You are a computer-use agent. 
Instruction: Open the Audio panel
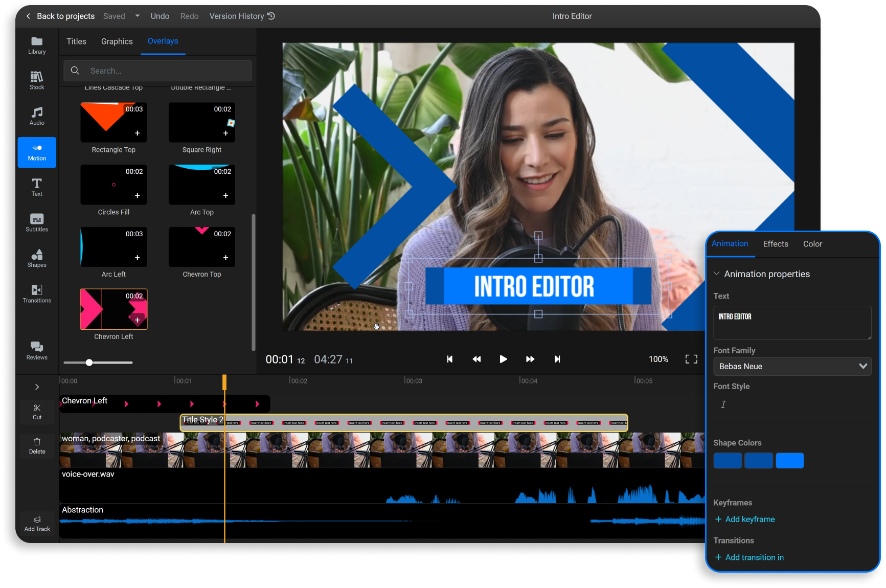coord(36,116)
